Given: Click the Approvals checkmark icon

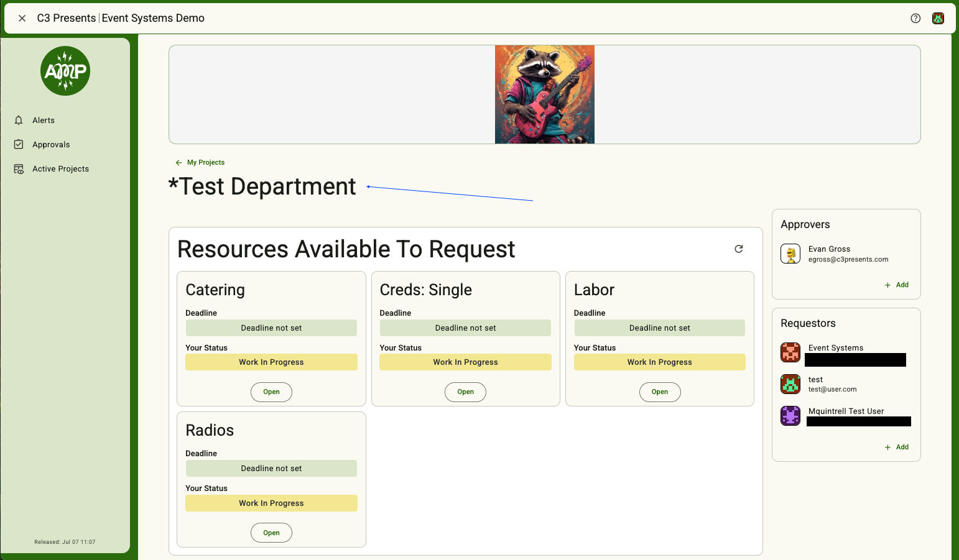Looking at the screenshot, I should tap(19, 144).
